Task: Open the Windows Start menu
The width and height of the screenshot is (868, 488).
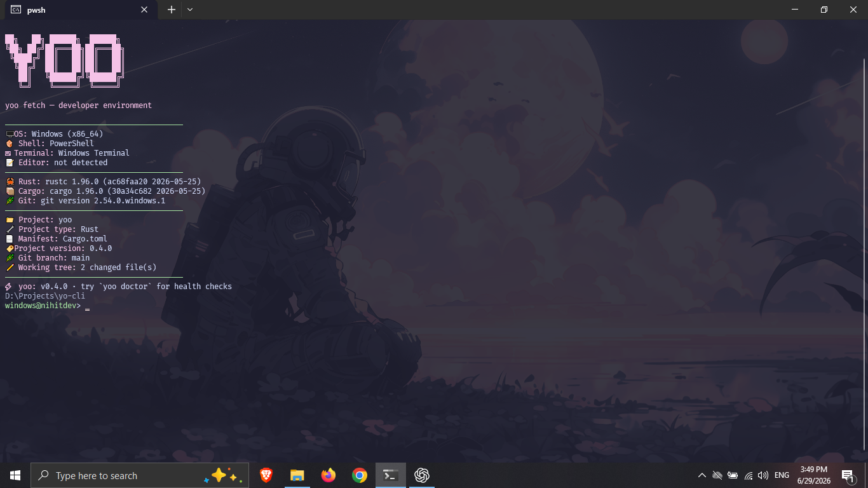Action: pyautogui.click(x=15, y=475)
